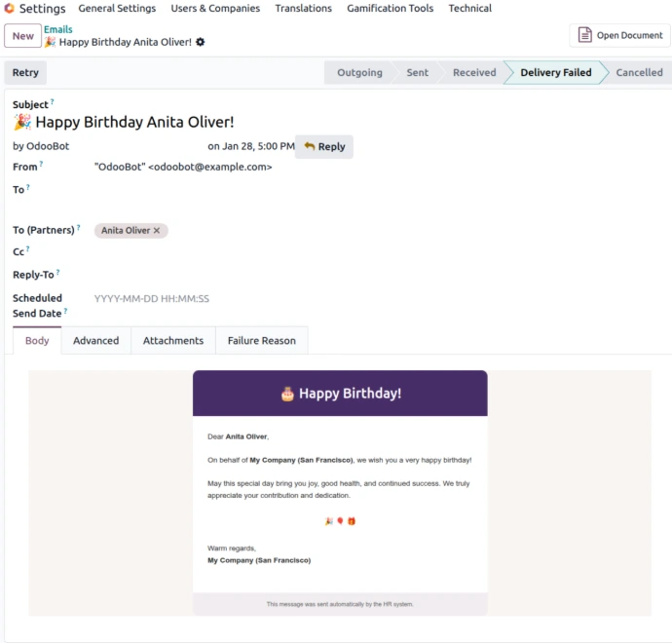Open the gear actions menu beside record title

pos(201,43)
